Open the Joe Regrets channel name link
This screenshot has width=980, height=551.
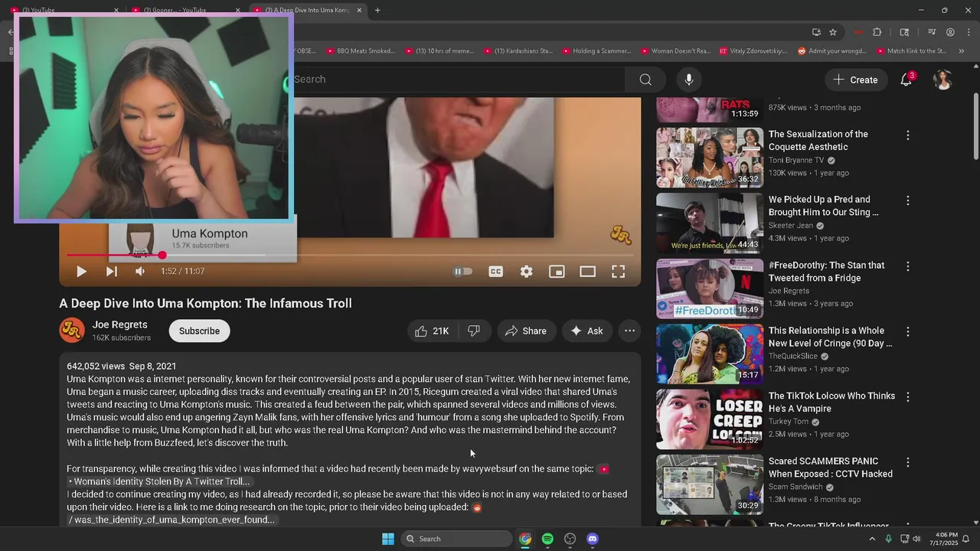(x=119, y=324)
